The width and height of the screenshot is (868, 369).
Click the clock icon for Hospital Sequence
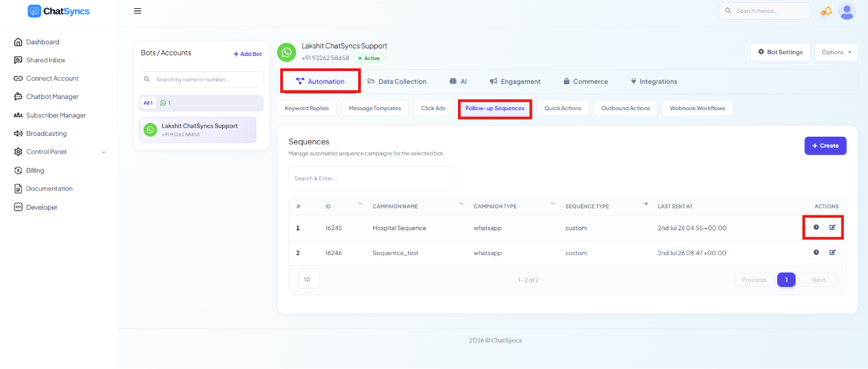coord(815,228)
